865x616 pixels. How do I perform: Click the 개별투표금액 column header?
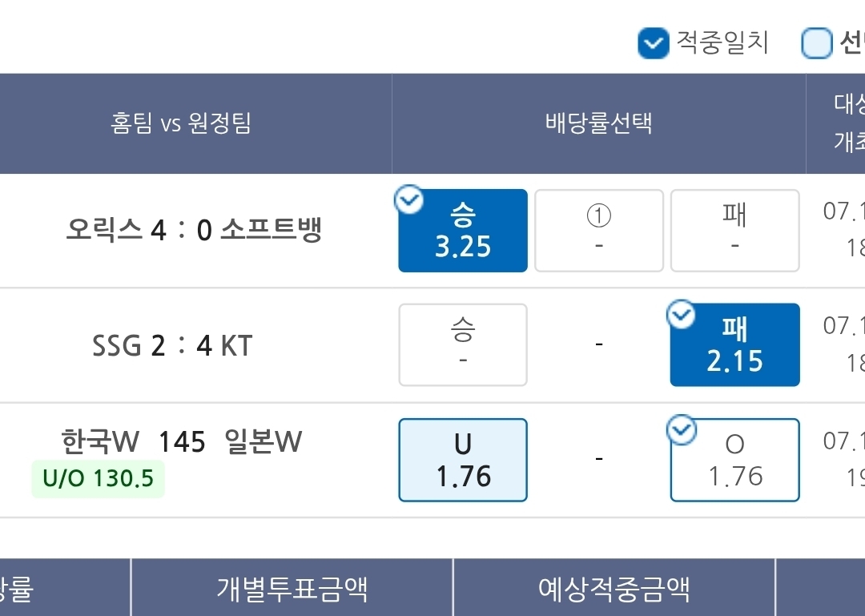[x=292, y=589]
